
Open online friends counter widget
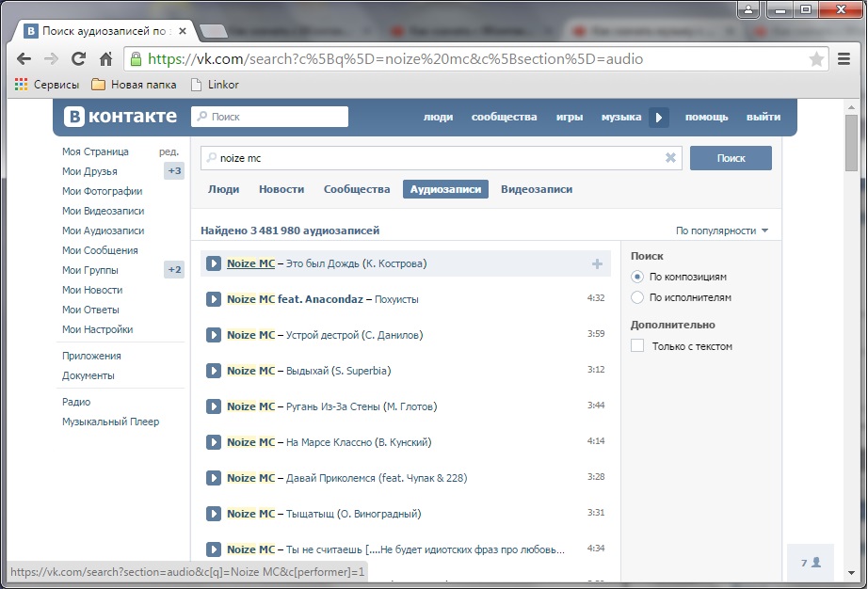[x=811, y=563]
